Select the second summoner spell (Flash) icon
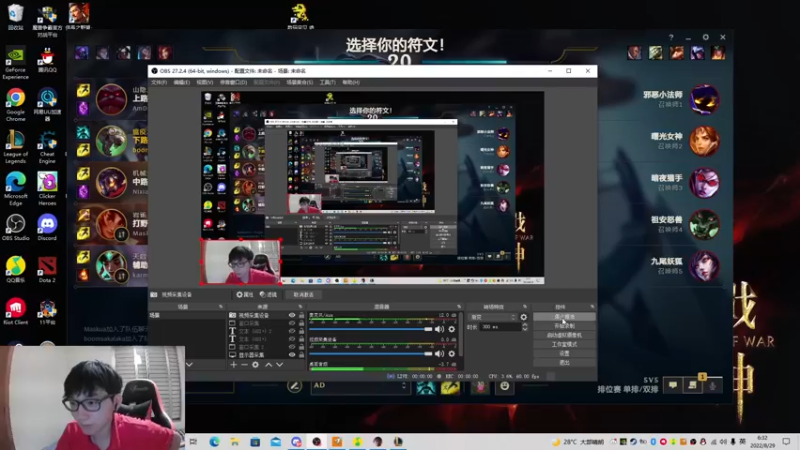800x450 pixels. 449,387
